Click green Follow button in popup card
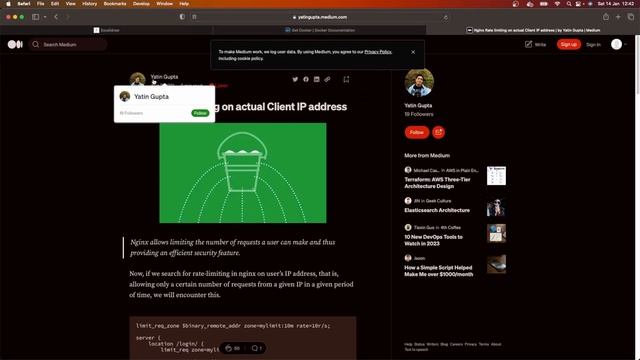This screenshot has height=360, width=640. [200, 113]
